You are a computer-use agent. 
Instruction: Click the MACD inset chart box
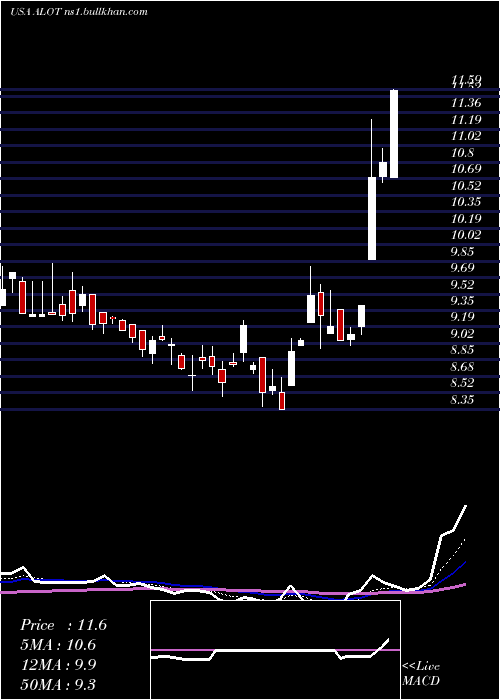tap(275, 650)
